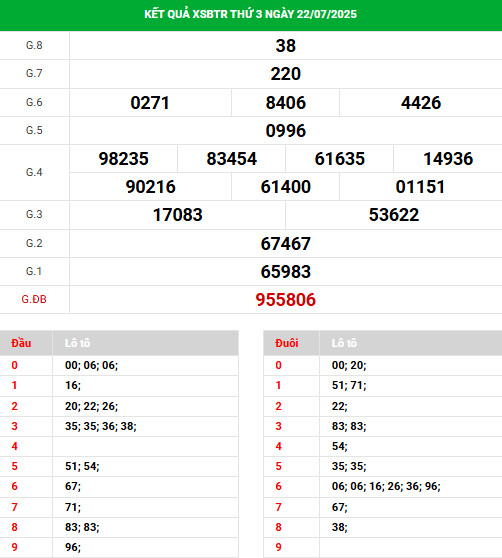Click G.4 number 98235
This screenshot has height=558, width=502.
tap(123, 159)
